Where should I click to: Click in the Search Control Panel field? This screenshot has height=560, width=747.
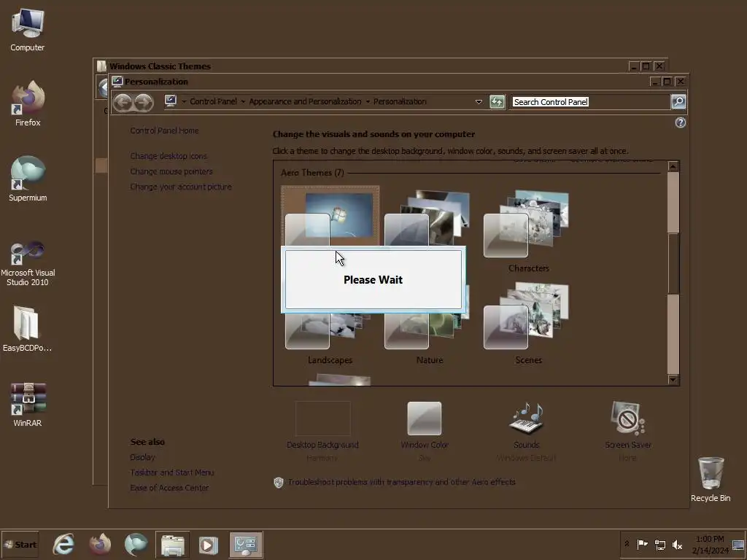590,102
